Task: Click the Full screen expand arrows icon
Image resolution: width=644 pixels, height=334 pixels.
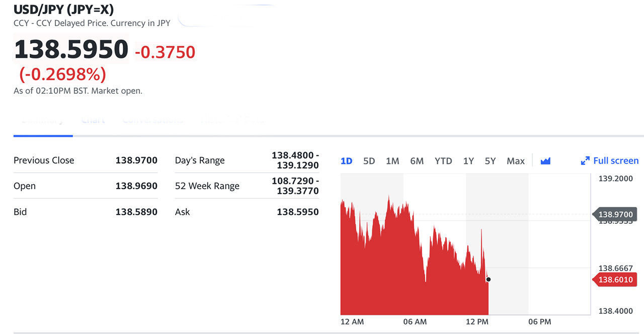Action: click(585, 161)
